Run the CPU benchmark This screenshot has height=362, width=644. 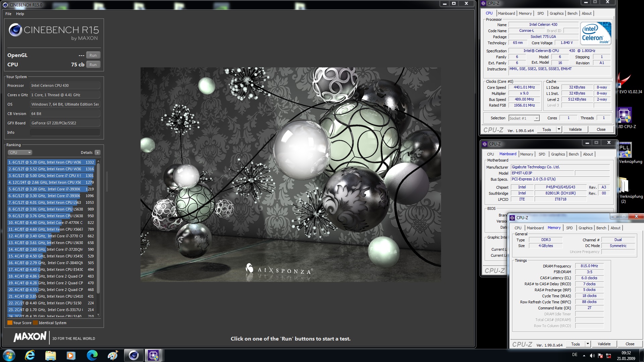click(93, 65)
